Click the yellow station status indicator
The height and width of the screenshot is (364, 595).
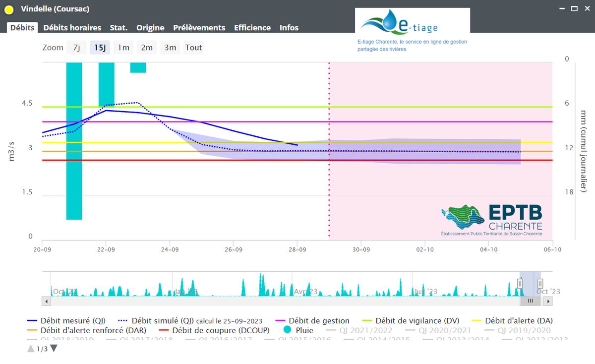pyautogui.click(x=9, y=9)
